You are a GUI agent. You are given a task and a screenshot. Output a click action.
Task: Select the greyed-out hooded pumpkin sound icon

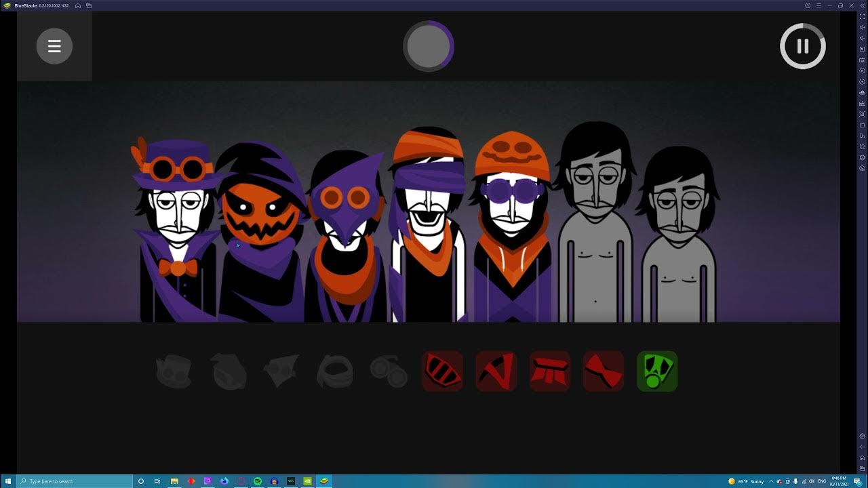[x=227, y=371]
